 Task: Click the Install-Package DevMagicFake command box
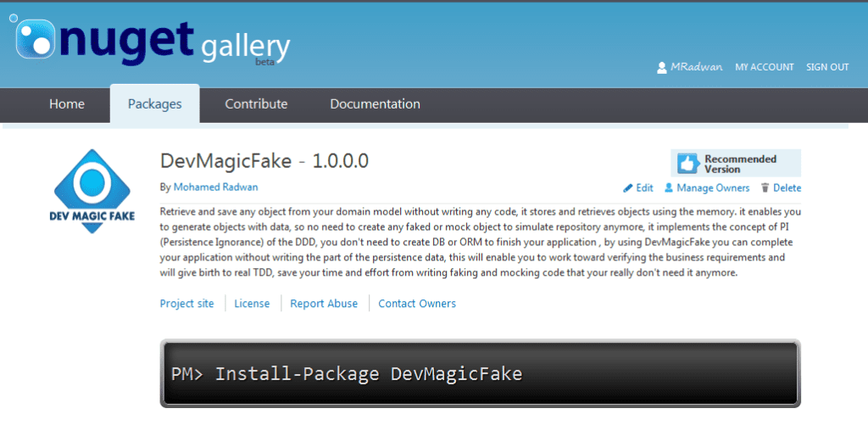click(480, 373)
